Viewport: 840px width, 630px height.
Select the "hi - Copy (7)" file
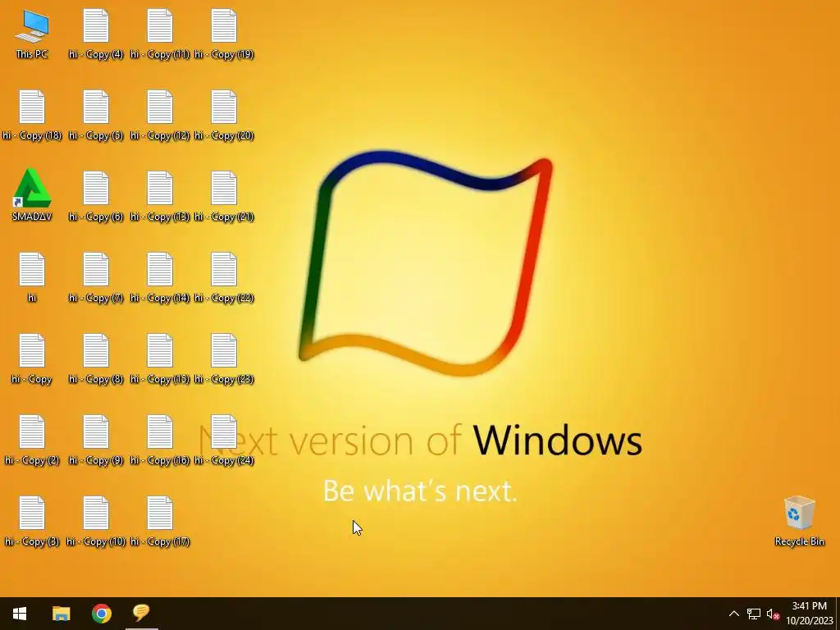point(96,277)
